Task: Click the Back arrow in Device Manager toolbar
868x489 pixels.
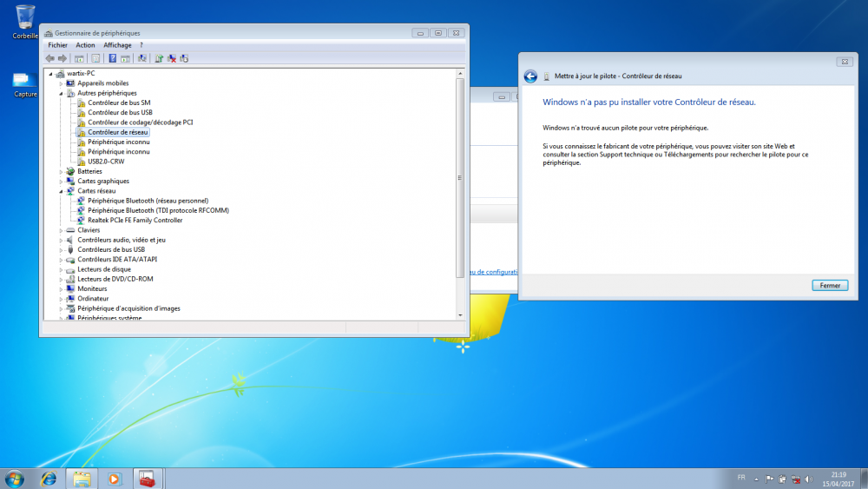Action: [49, 58]
